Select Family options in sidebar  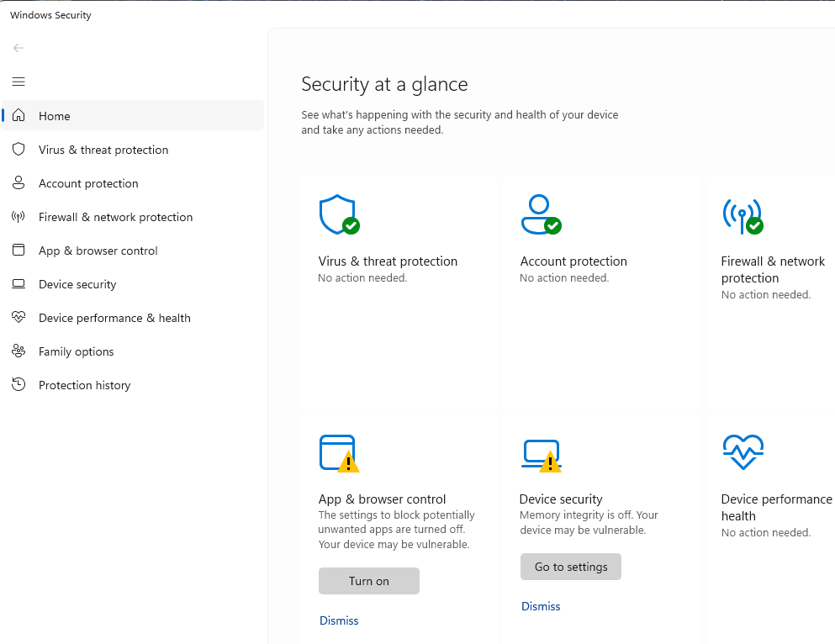click(133, 351)
